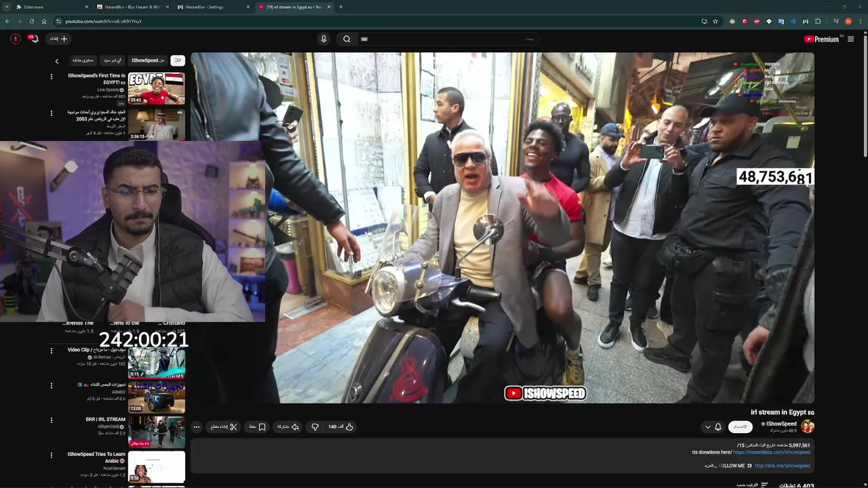
Task: Save video with the bookmark icon
Action: click(x=257, y=427)
